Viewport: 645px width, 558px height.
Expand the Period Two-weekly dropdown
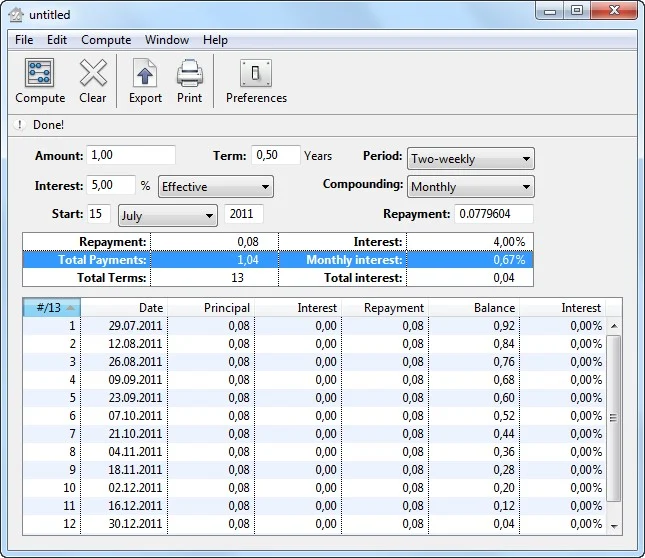(471, 159)
